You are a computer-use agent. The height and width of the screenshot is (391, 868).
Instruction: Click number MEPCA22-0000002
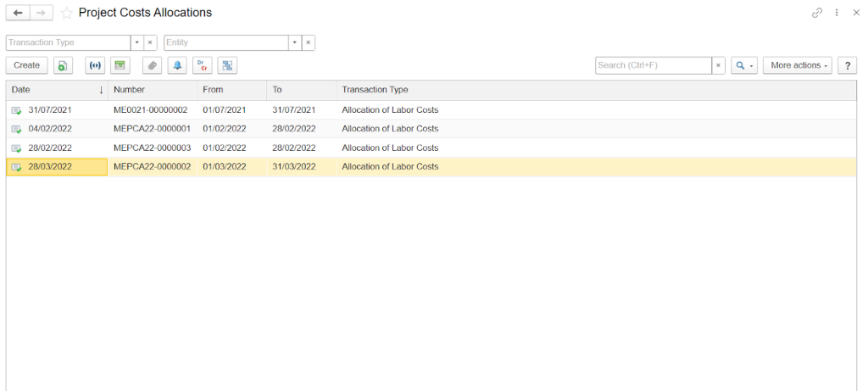coord(153,167)
